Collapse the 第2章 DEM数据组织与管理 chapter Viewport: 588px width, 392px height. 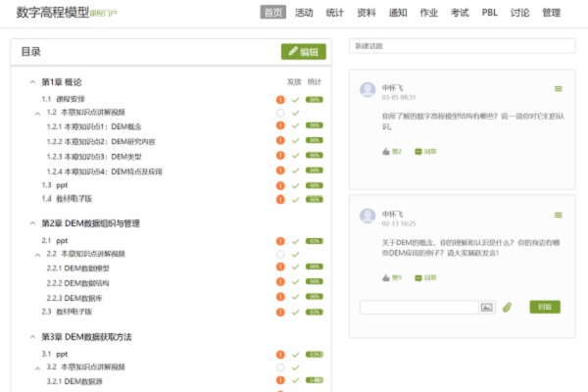point(31,223)
